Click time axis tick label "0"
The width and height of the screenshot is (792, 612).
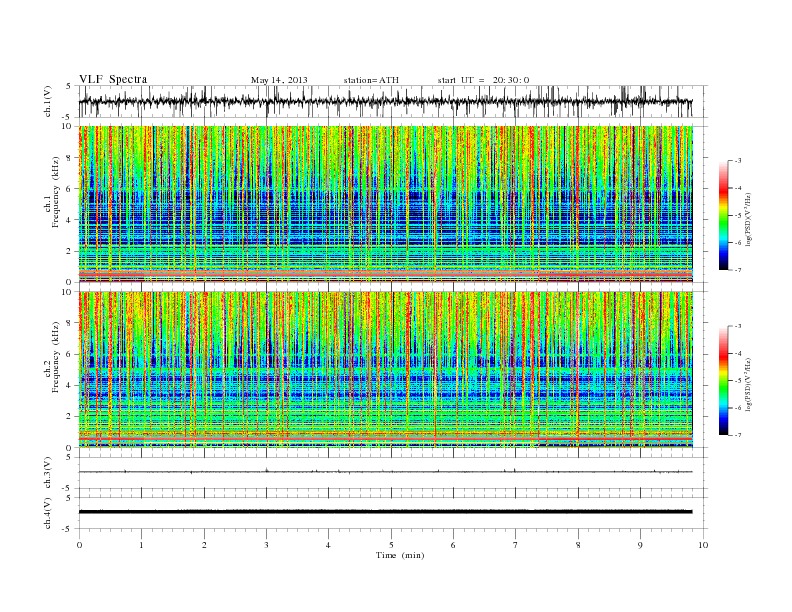(79, 545)
